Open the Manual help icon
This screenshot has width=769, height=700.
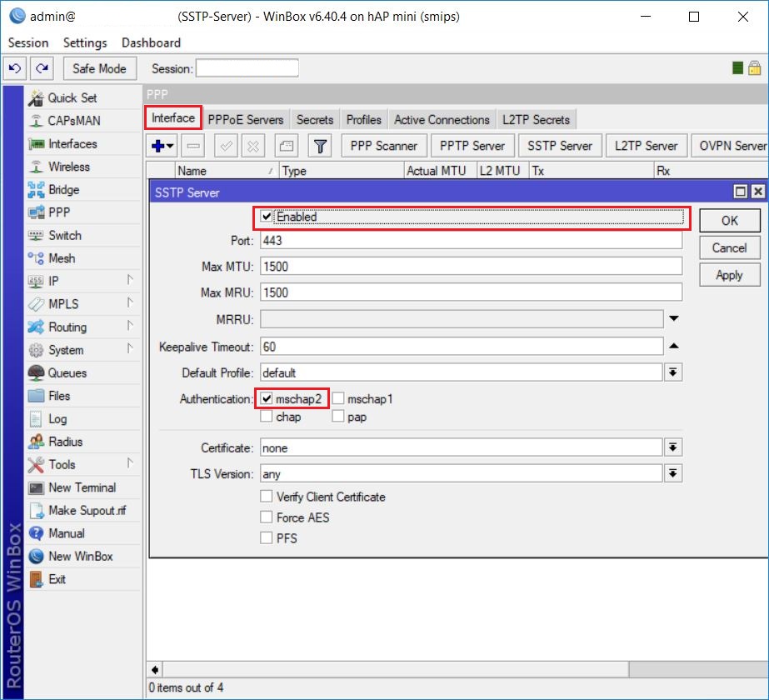tap(36, 533)
